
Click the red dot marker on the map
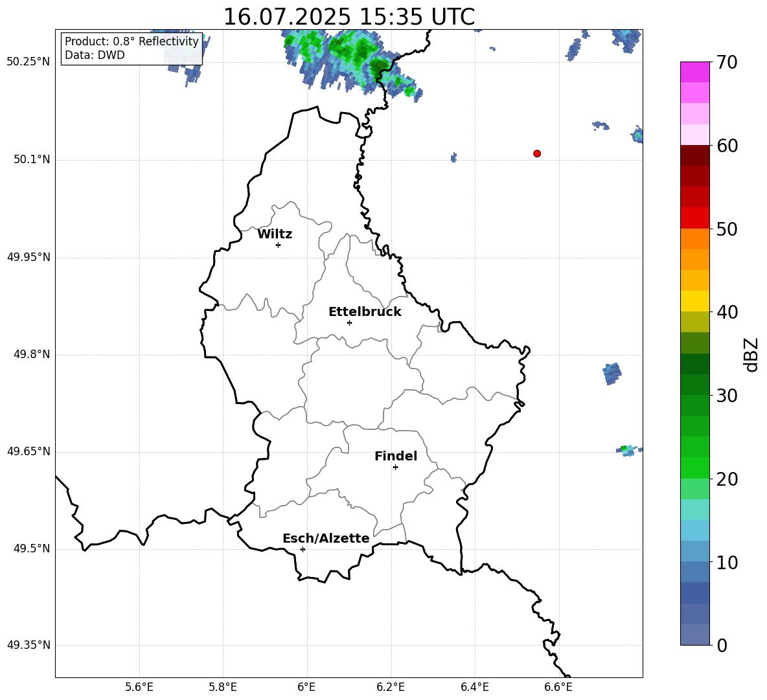click(x=537, y=153)
